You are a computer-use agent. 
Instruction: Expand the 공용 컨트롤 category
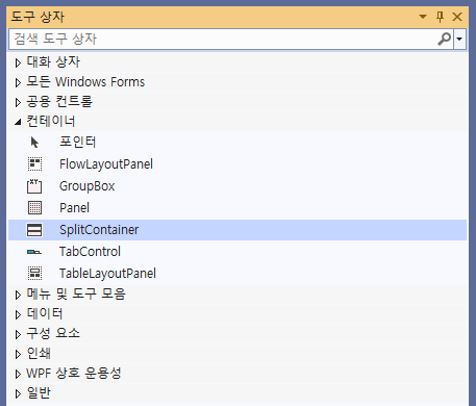[x=18, y=102]
